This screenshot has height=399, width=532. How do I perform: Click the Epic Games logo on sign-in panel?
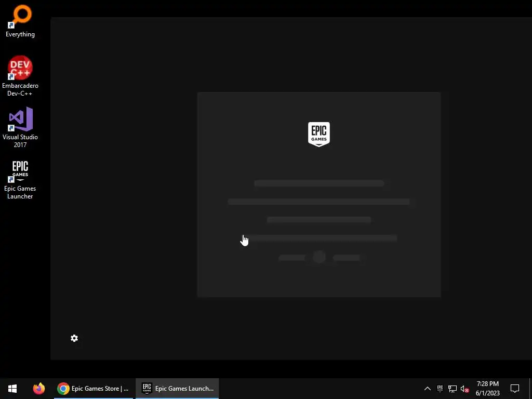[x=318, y=135]
